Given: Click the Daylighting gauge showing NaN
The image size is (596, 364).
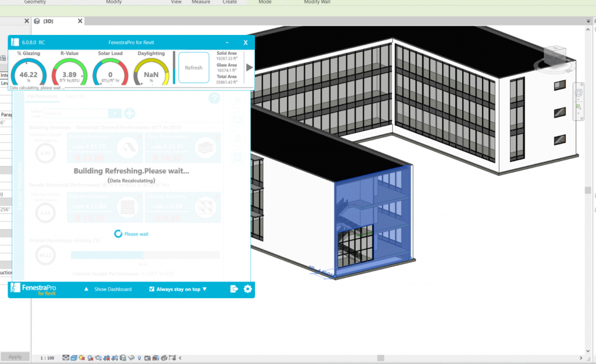Looking at the screenshot, I should pos(151,71).
